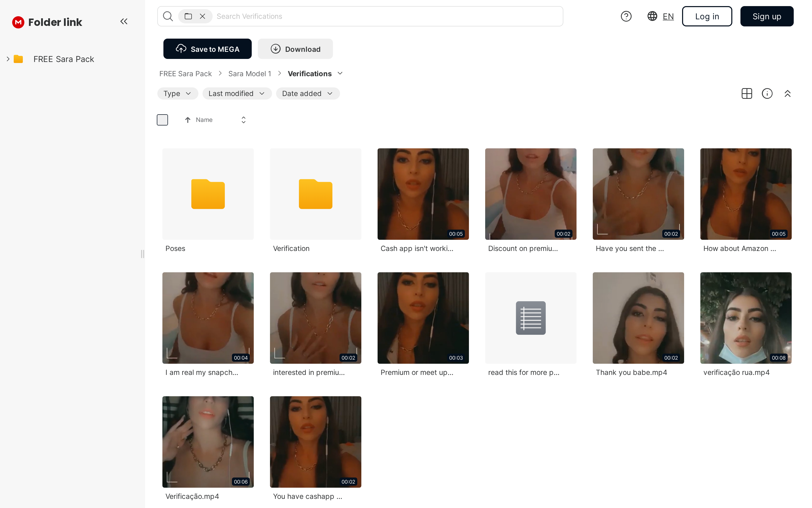Open 'You have cashapp ...' video thumbnail

tap(316, 442)
